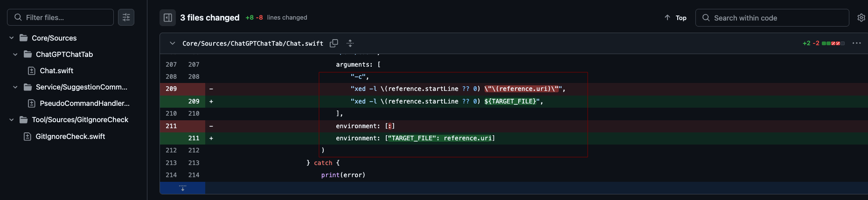The width and height of the screenshot is (868, 200).
Task: Expand down hidden lines below line 214
Action: tap(182, 188)
